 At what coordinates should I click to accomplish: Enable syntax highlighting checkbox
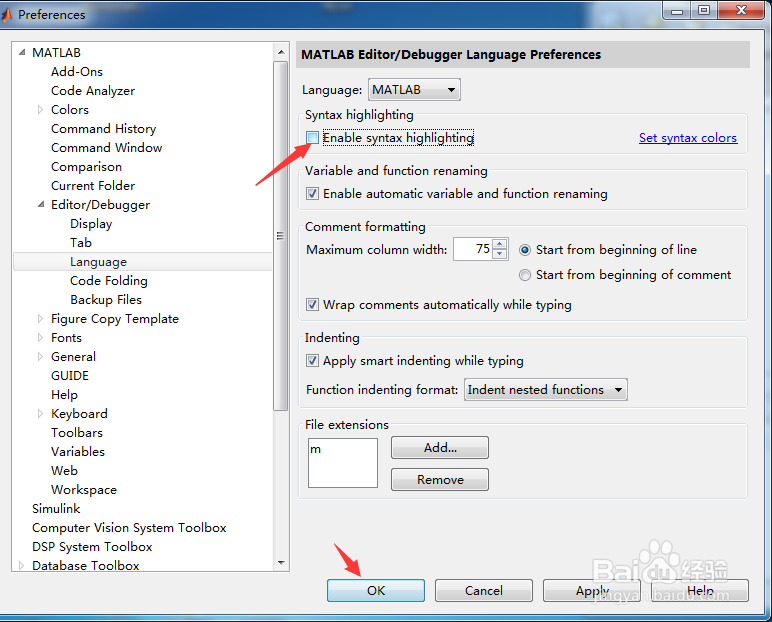(313, 138)
